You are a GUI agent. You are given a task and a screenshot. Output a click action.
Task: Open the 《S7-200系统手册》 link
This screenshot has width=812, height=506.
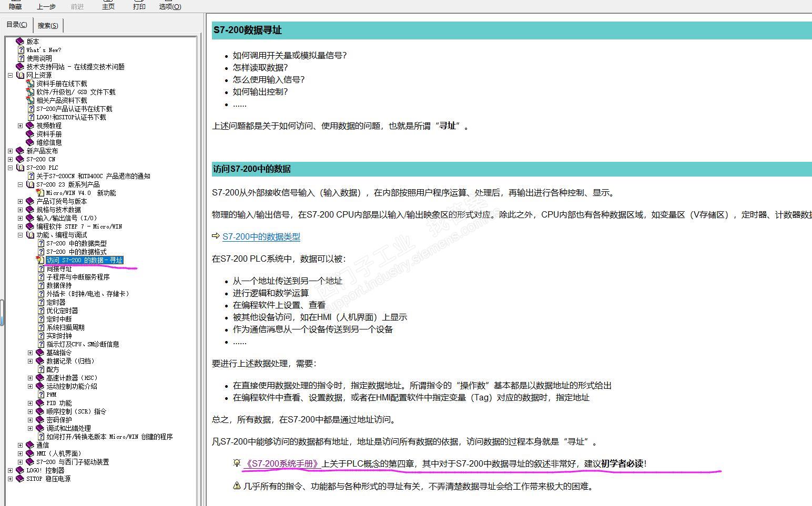tap(282, 464)
